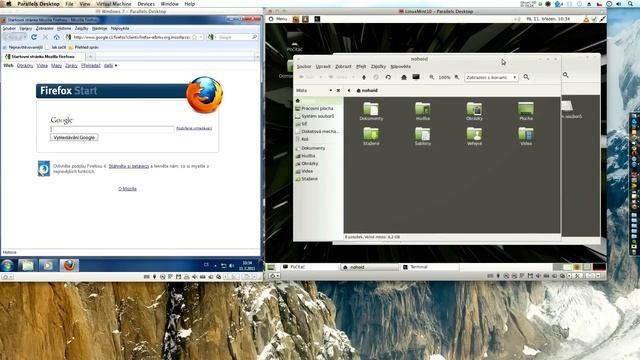
Task: Open the Obrázky Google link
Action: coord(25,66)
